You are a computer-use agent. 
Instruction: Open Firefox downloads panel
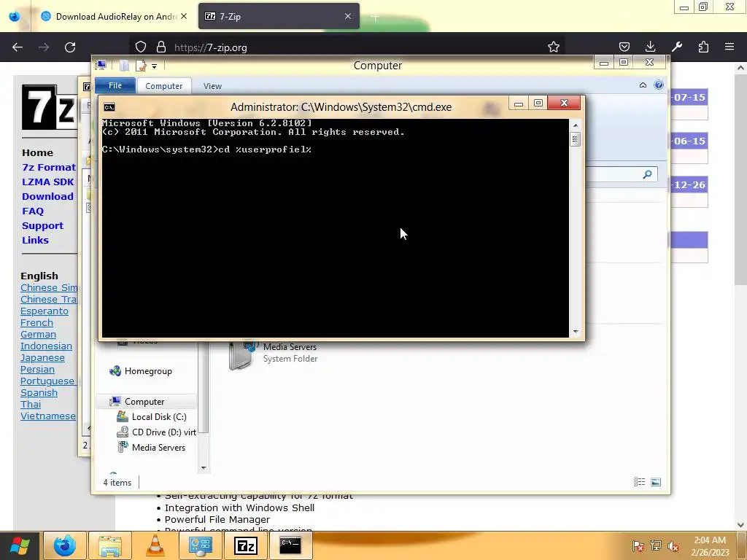650,47
